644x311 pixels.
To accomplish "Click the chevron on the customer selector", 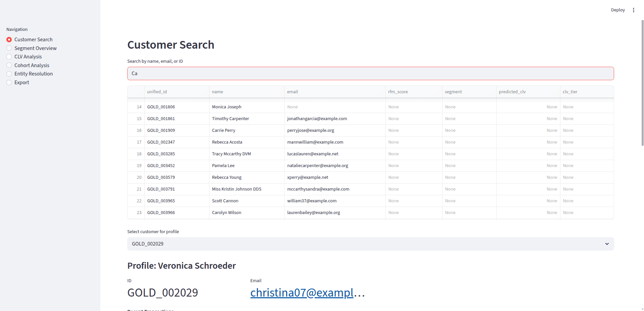I will coord(607,244).
